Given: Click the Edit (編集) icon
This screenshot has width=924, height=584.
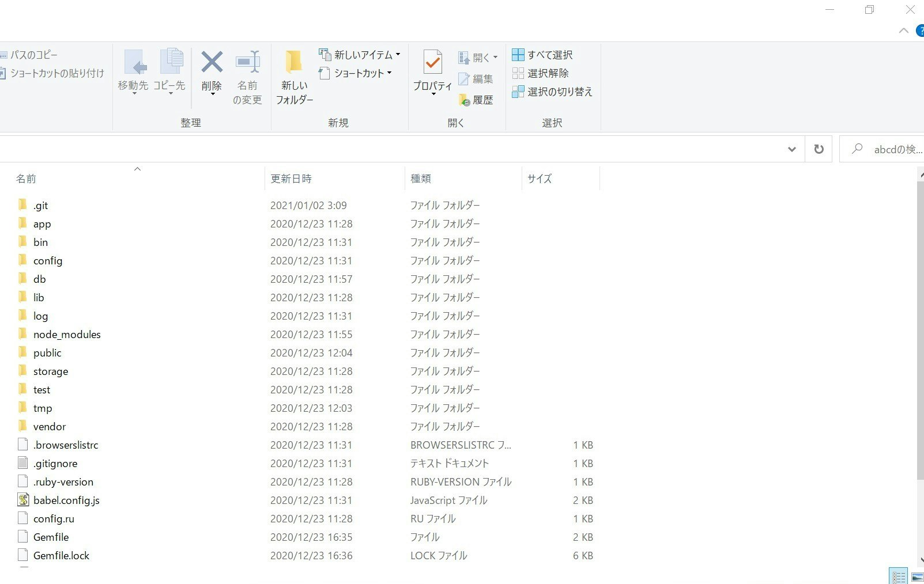Looking at the screenshot, I should (x=464, y=79).
